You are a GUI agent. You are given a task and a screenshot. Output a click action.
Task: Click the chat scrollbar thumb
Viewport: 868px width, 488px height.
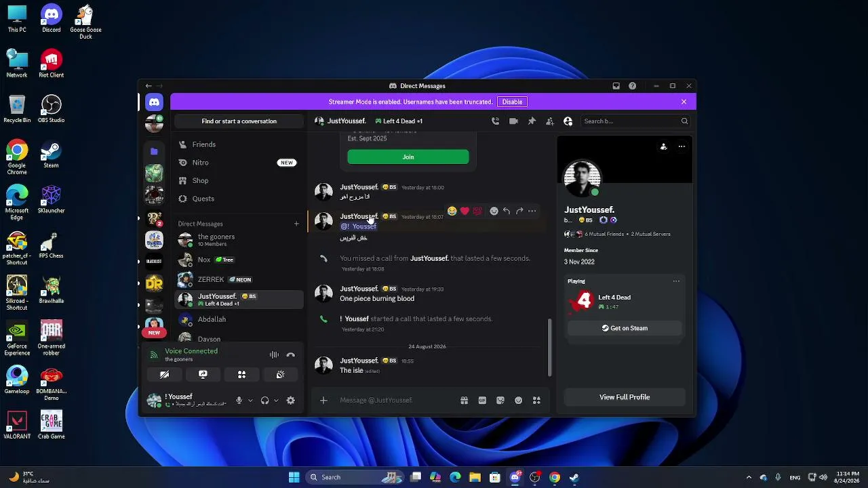tap(549, 347)
